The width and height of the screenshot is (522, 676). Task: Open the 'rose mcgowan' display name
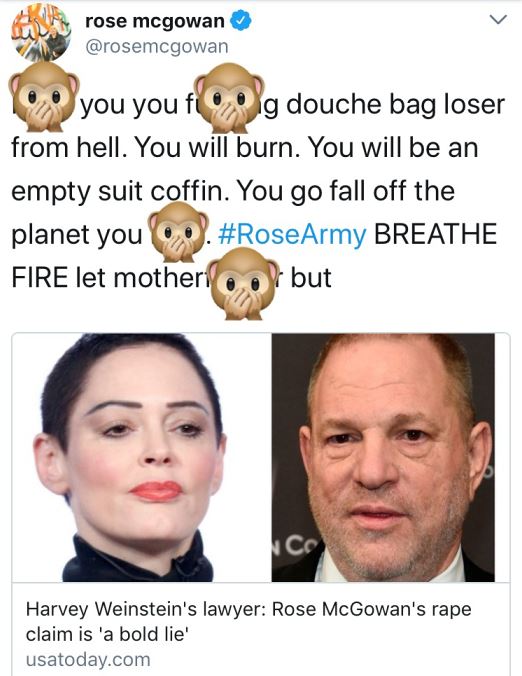click(x=155, y=21)
